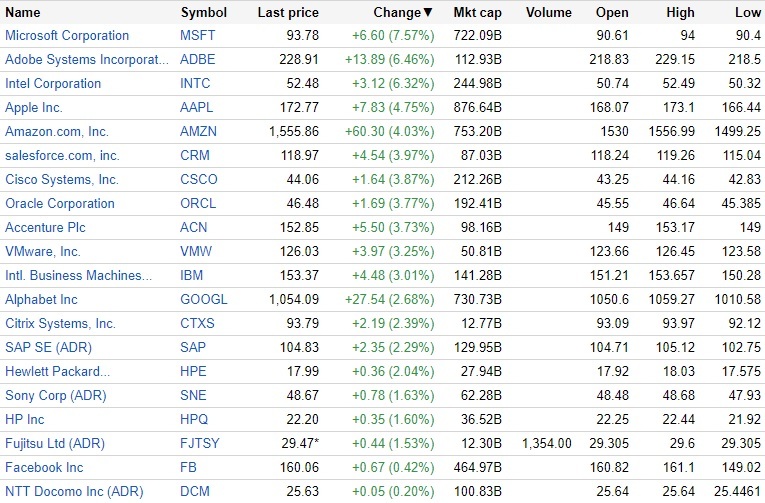Sort by the Change column arrow

point(428,13)
